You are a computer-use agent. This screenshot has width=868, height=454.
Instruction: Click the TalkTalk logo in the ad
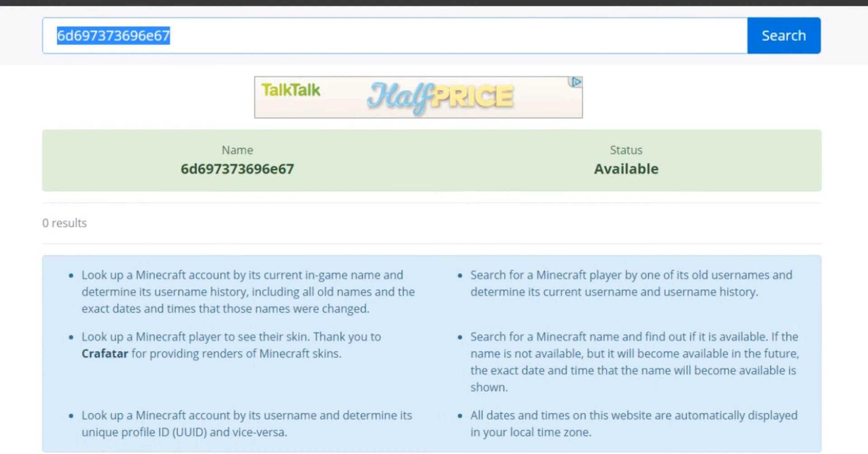[291, 90]
